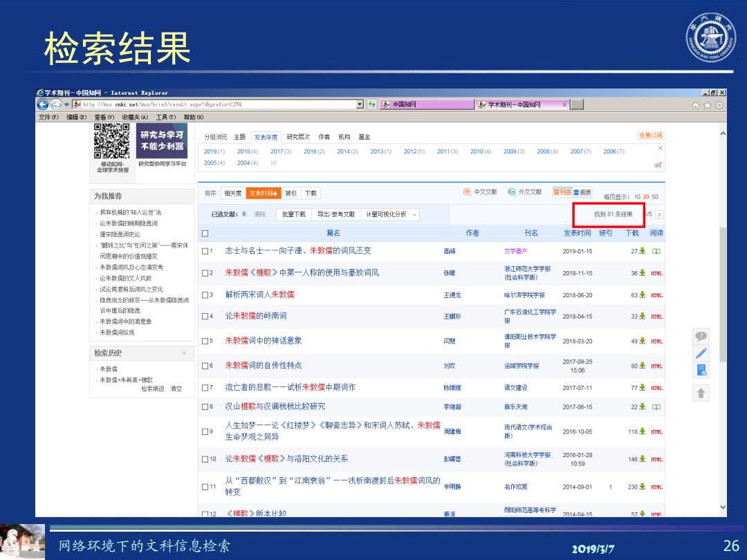Sort results by 相关度
This screenshot has height=560, width=747.
(x=233, y=193)
